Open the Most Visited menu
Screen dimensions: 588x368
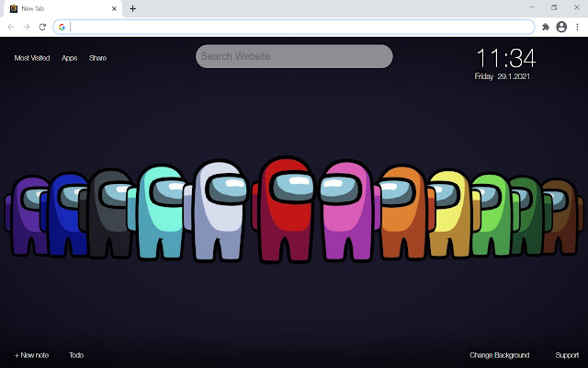(32, 58)
